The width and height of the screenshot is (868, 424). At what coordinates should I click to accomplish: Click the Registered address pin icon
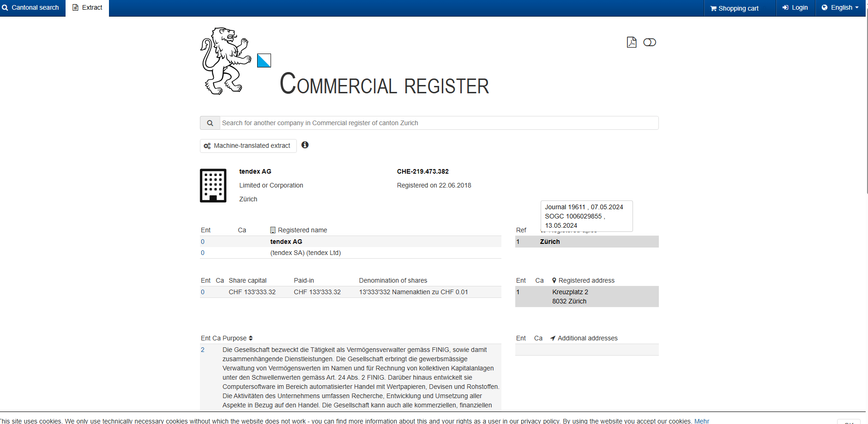554,280
